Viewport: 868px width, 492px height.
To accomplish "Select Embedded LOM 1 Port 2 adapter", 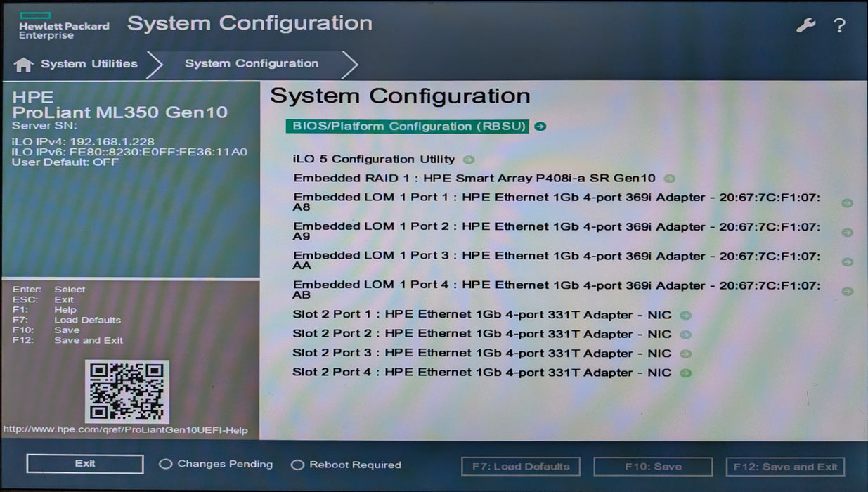I will coord(557,232).
